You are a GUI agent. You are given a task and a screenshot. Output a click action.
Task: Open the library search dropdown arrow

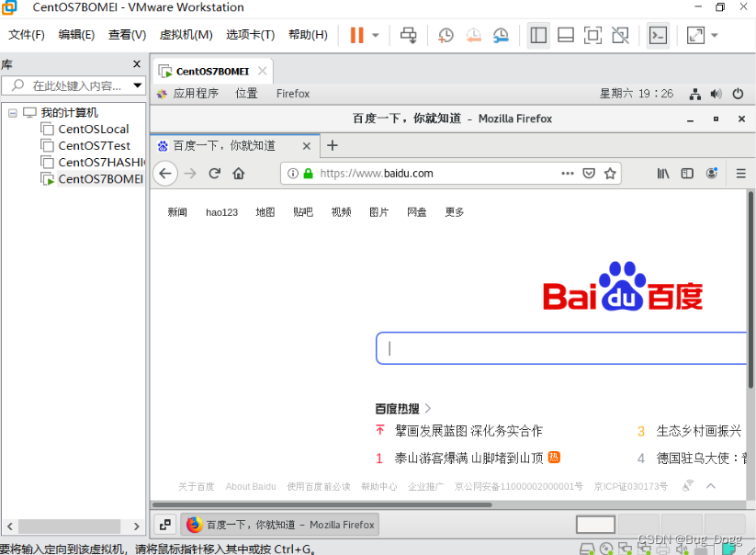pyautogui.click(x=138, y=85)
